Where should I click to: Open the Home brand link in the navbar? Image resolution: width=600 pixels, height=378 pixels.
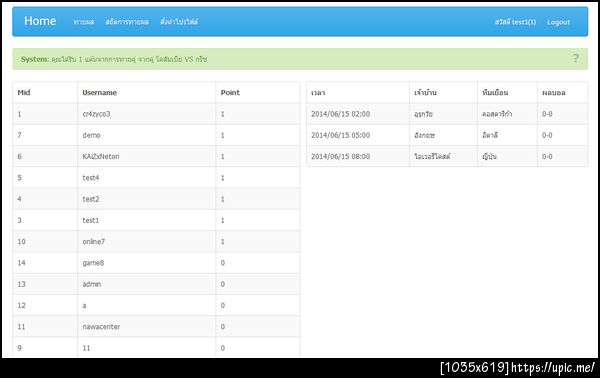(x=40, y=21)
